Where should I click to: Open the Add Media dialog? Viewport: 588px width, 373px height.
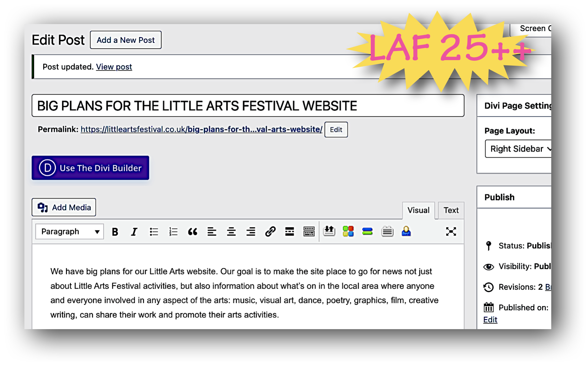(x=63, y=207)
